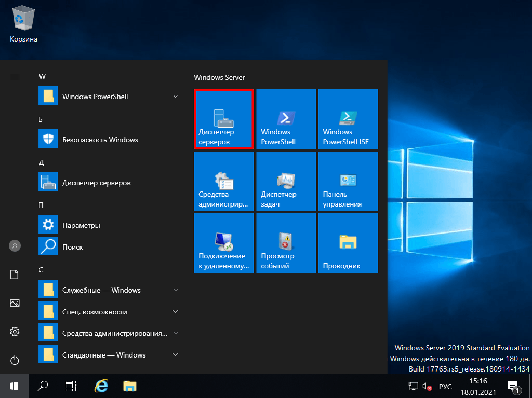The height and width of the screenshot is (398, 532).
Task: Open Task View on the taskbar
Action: click(71, 386)
